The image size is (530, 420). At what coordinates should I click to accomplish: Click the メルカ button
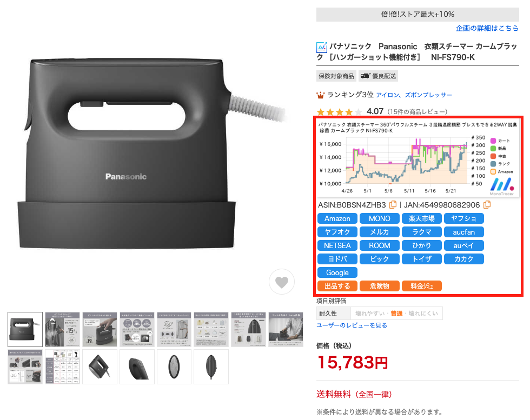[x=379, y=232]
